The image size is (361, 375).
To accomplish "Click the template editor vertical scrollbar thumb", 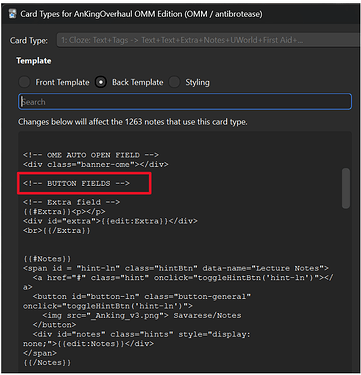I will (346, 188).
